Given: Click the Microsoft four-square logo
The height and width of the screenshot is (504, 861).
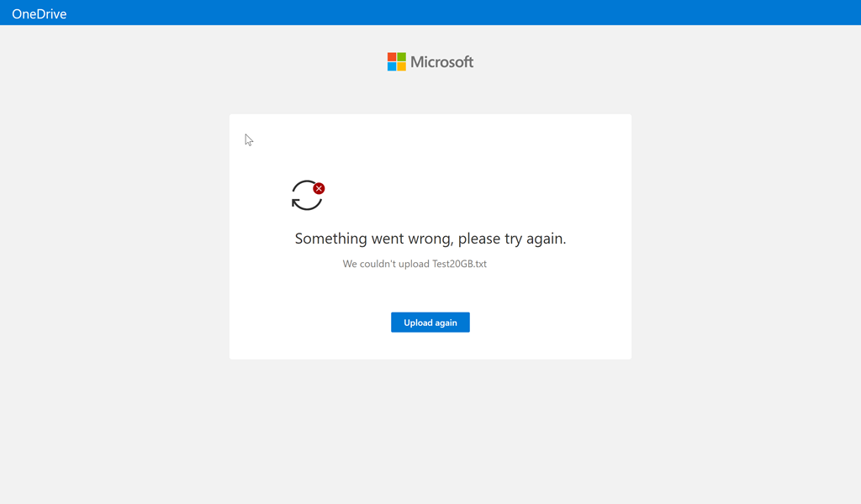Looking at the screenshot, I should click(x=397, y=61).
